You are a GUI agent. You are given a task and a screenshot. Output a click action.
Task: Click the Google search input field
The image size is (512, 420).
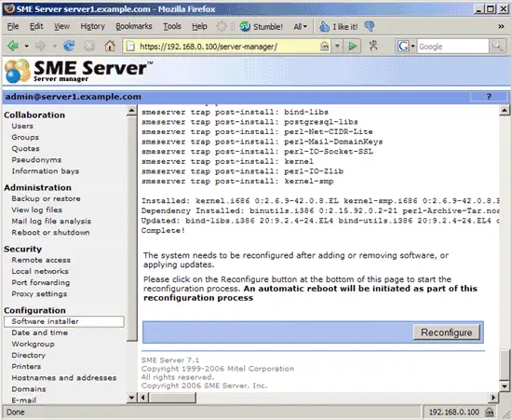453,47
